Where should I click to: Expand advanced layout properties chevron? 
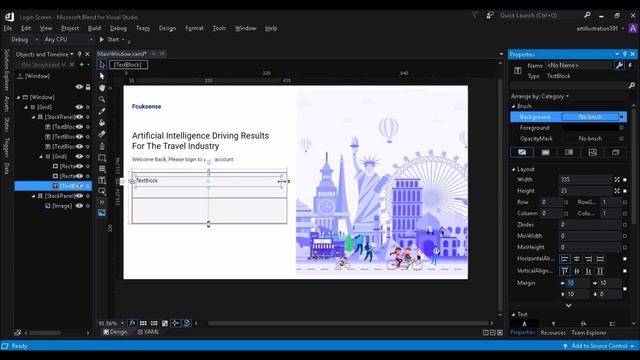click(569, 305)
